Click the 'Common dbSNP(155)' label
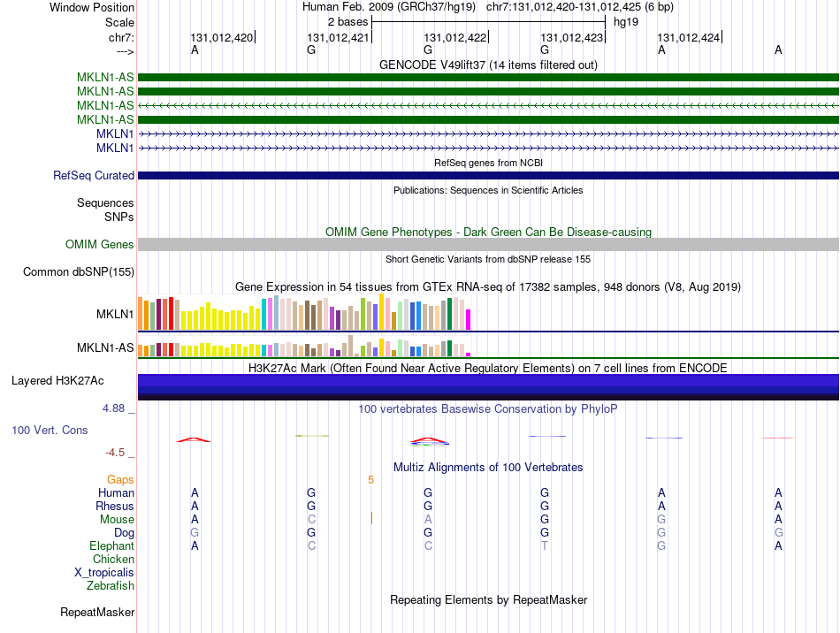Viewport: 840px width, 633px height. pyautogui.click(x=78, y=272)
